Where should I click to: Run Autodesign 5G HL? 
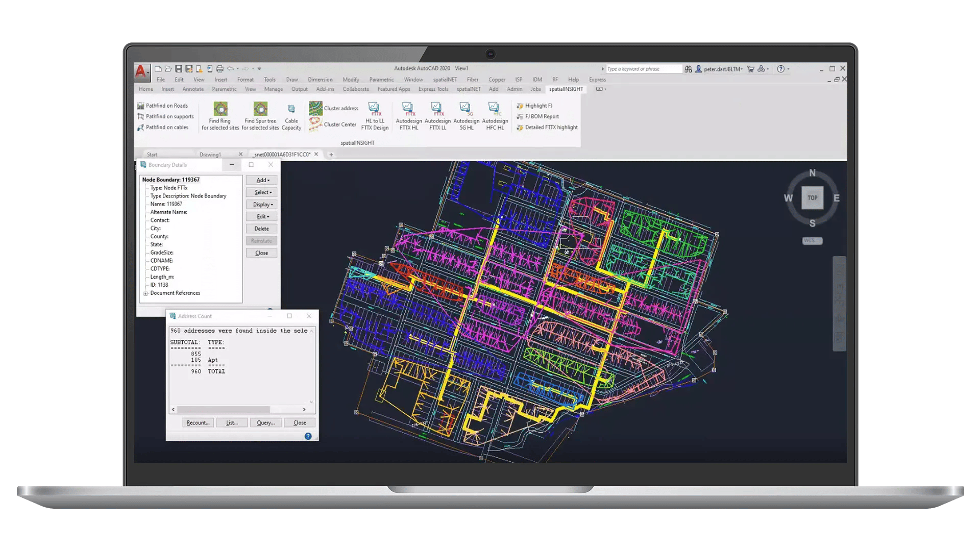pos(466,116)
